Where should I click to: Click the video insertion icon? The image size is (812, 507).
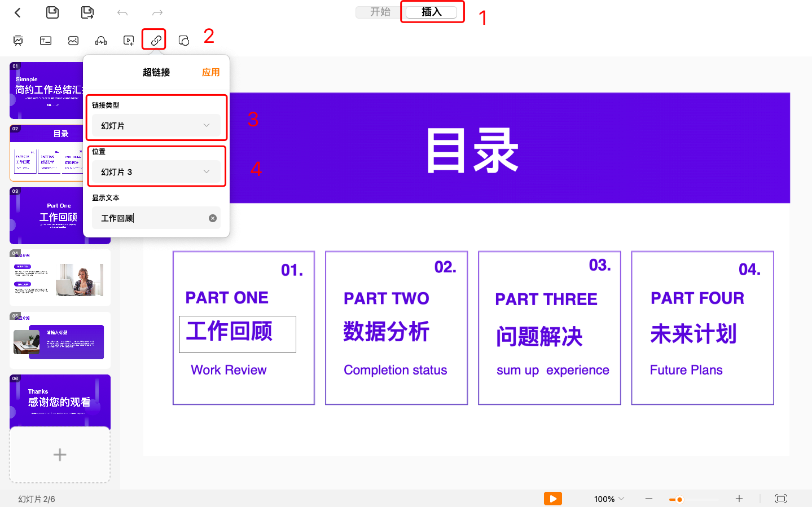click(x=128, y=39)
